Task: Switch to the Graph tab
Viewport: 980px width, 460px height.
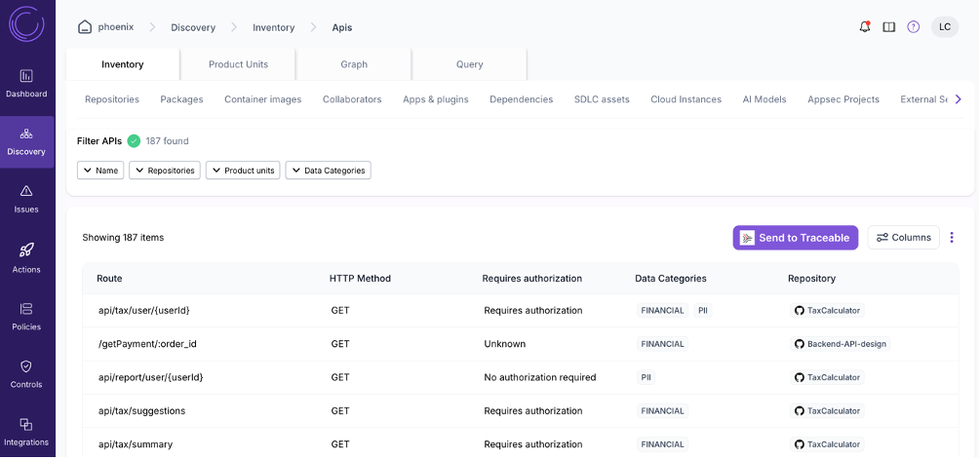Action: pos(354,64)
